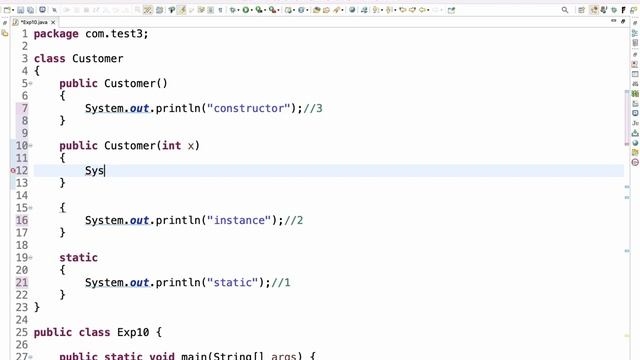Click the Open Type icon
Viewport: 640px width, 360px height.
tap(316, 10)
